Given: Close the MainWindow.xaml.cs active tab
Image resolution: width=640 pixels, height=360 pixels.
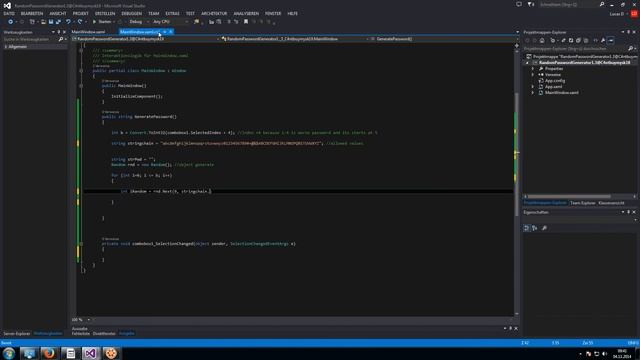Looking at the screenshot, I should point(171,32).
